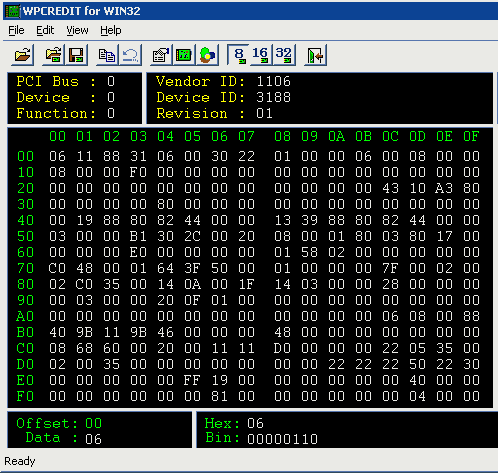Click the green chip board icon
The width and height of the screenshot is (498, 473).
pos(184,55)
